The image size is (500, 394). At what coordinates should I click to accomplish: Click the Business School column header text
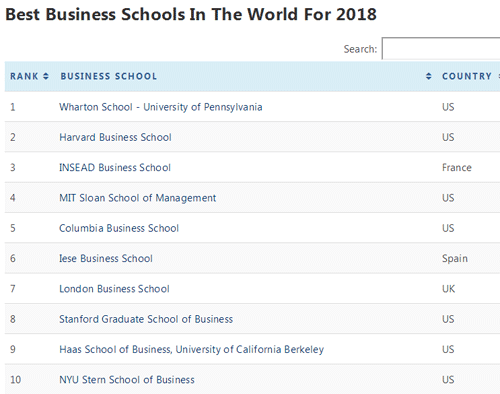tap(108, 76)
